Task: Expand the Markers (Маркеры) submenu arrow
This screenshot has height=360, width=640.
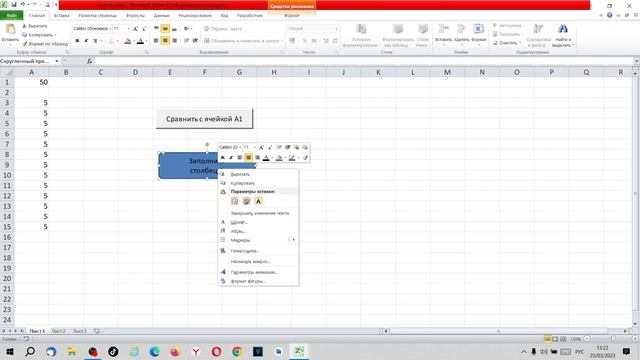Action: [293, 240]
